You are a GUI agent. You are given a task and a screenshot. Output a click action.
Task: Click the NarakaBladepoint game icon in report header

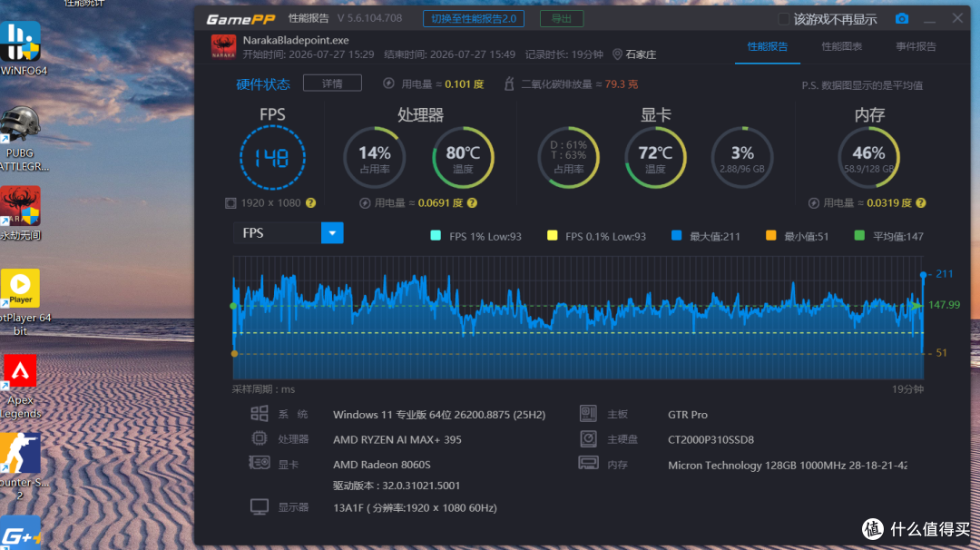(223, 47)
